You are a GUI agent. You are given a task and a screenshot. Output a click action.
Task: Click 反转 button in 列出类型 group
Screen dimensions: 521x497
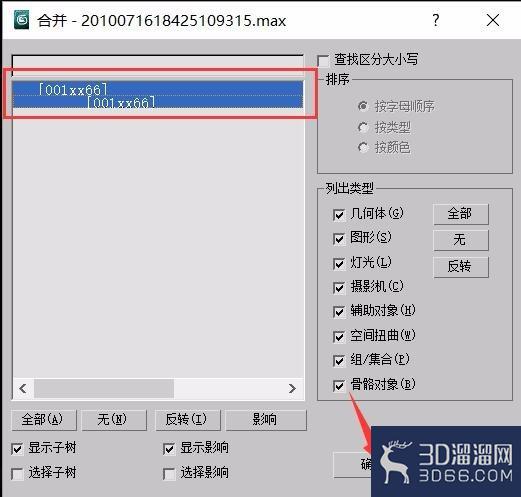(461, 267)
